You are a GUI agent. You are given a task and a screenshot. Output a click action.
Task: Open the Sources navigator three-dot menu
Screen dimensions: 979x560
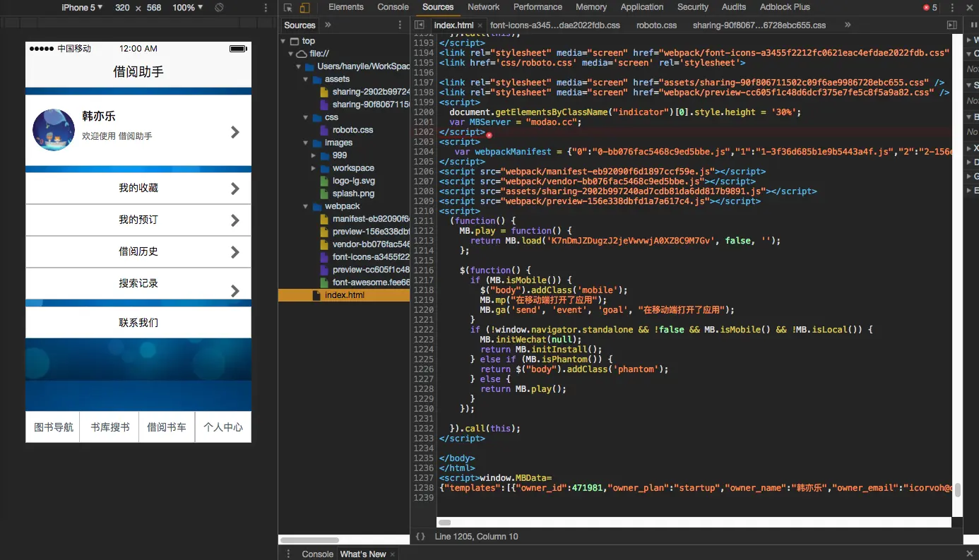400,25
